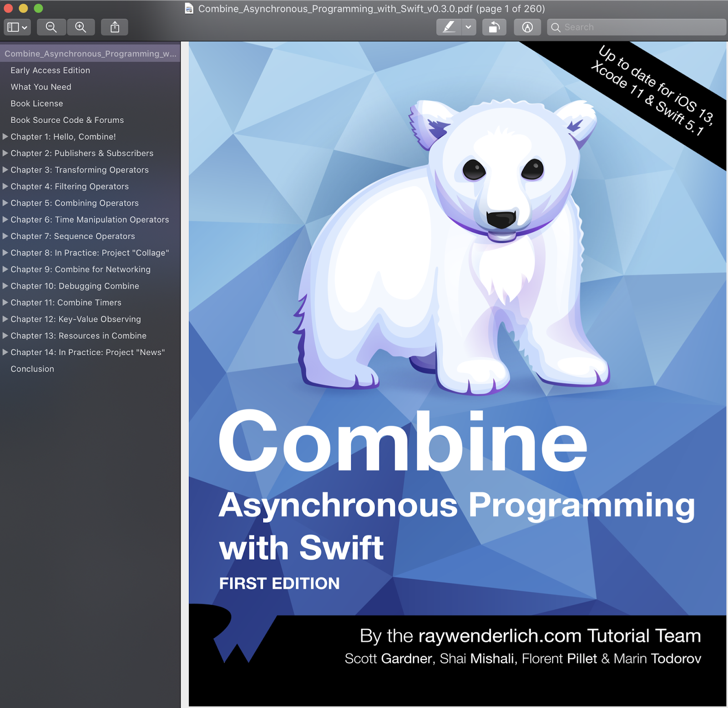
Task: Expand Chapter 7: Sequence Operators
Action: [5, 236]
